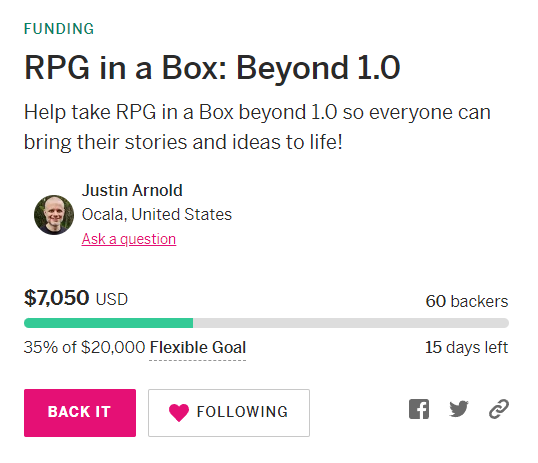Show the Flexible Goal explanation
Image resolution: width=538 pixels, height=463 pixels.
[x=198, y=347]
